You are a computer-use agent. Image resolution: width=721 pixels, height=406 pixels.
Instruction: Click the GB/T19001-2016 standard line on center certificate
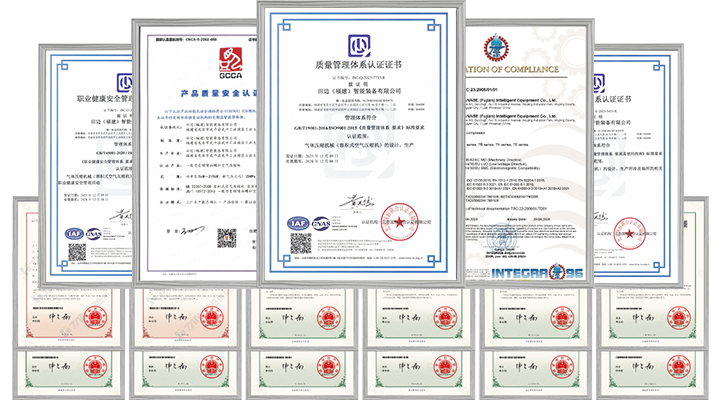359,127
